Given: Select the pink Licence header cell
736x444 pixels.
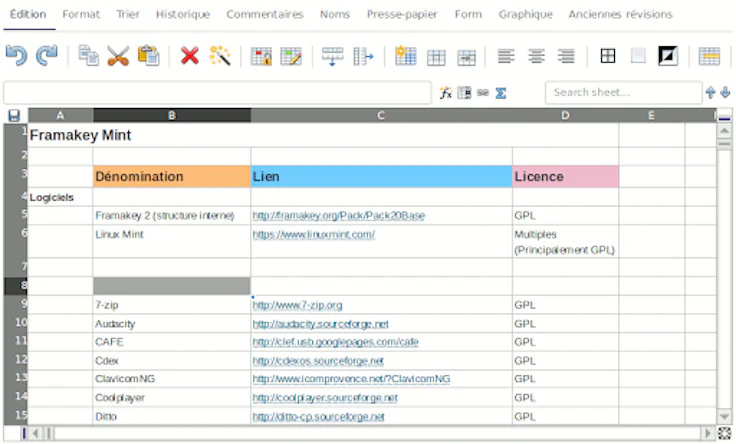Looking at the screenshot, I should pos(566,176).
